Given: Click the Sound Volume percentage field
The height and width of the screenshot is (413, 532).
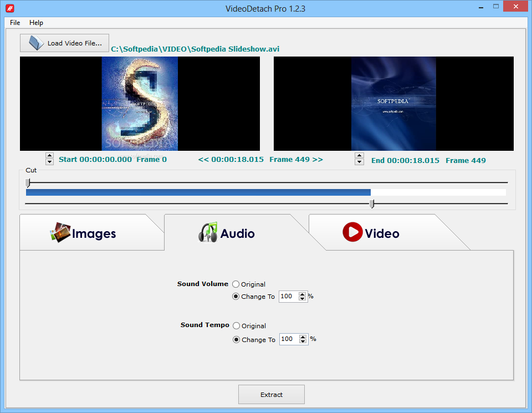Looking at the screenshot, I should pos(289,296).
